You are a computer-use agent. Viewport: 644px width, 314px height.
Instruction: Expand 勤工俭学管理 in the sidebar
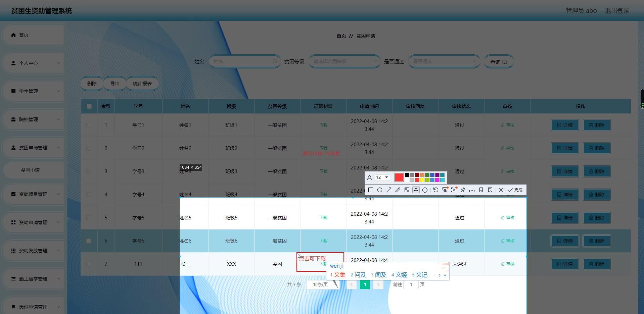33,279
